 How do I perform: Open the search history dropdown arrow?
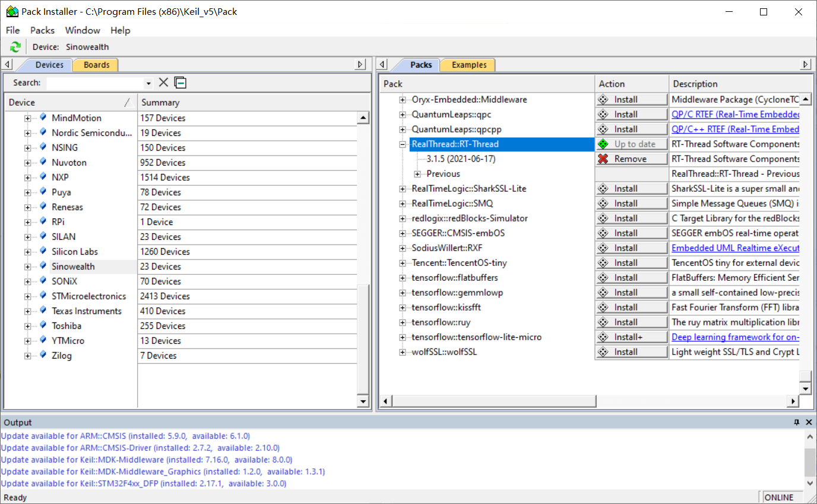pyautogui.click(x=148, y=83)
